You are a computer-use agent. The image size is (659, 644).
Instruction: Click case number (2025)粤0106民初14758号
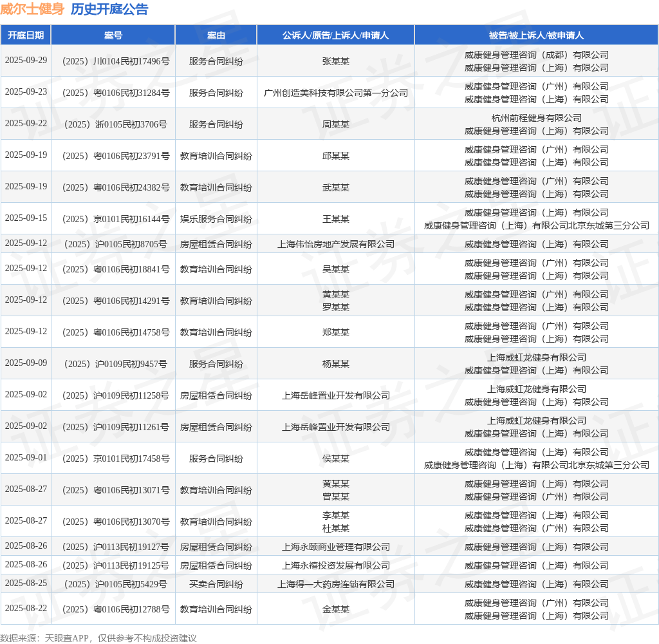(x=116, y=332)
